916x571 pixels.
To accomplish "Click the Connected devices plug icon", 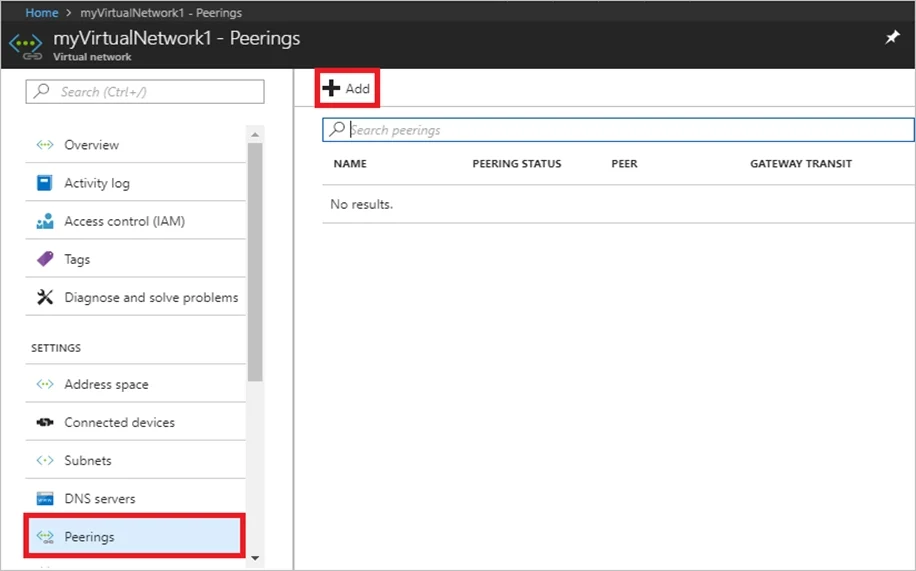I will (x=45, y=422).
